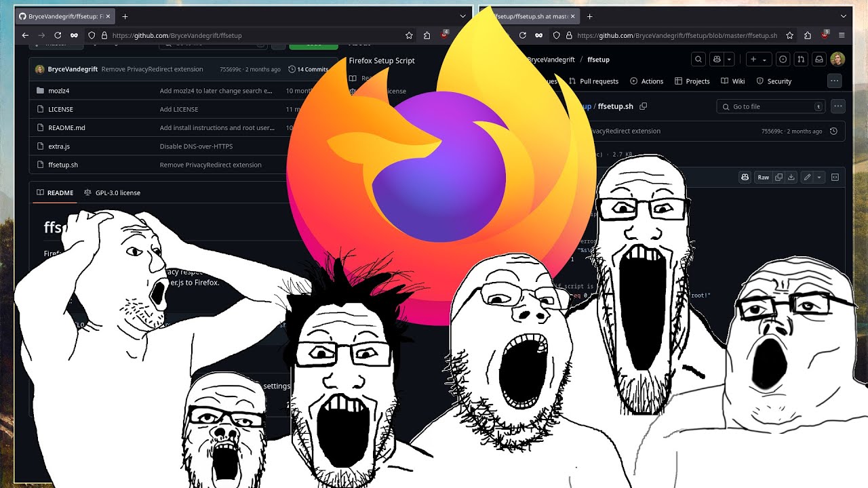The image size is (868, 488).
Task: Open the 14 Commits link
Action: click(x=308, y=69)
